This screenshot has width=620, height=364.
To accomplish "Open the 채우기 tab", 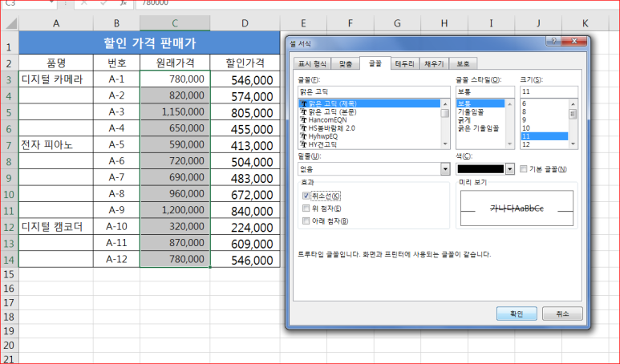I will click(x=434, y=63).
